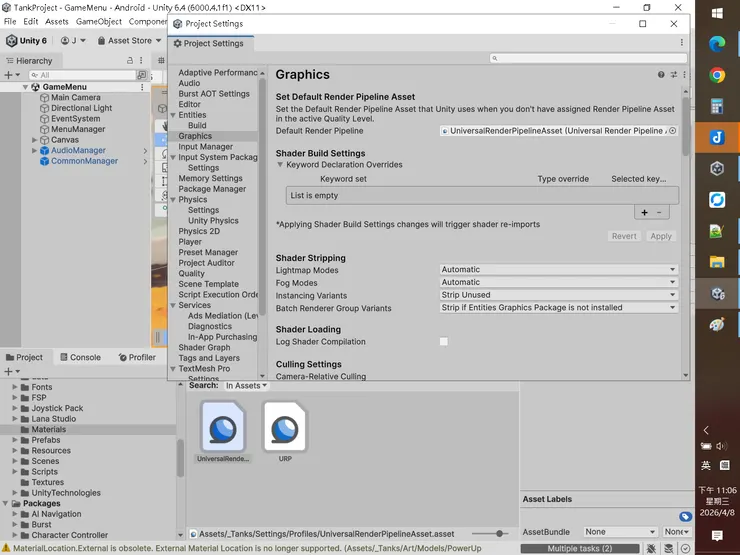Open the Paint app taskbar icon
Viewport: 740px width, 555px height.
pyautogui.click(x=717, y=325)
